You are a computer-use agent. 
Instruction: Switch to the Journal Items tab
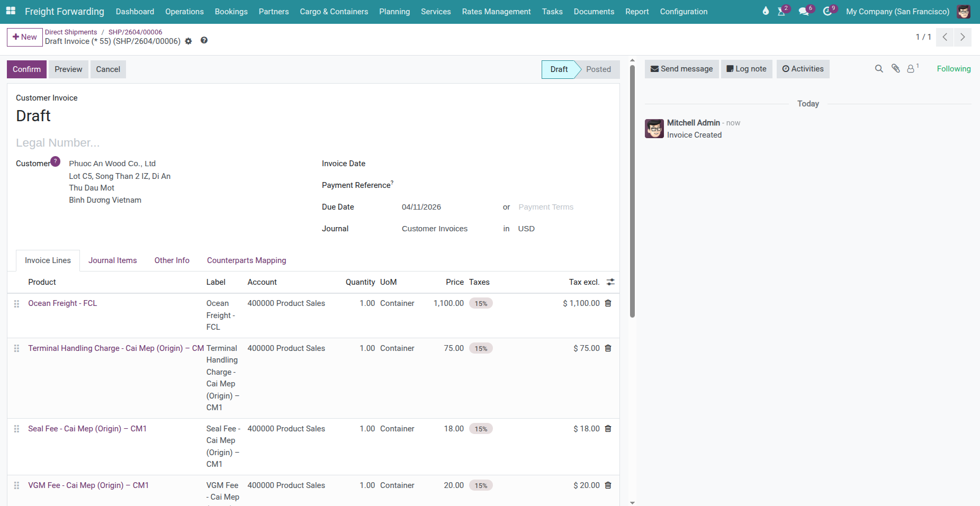(112, 260)
